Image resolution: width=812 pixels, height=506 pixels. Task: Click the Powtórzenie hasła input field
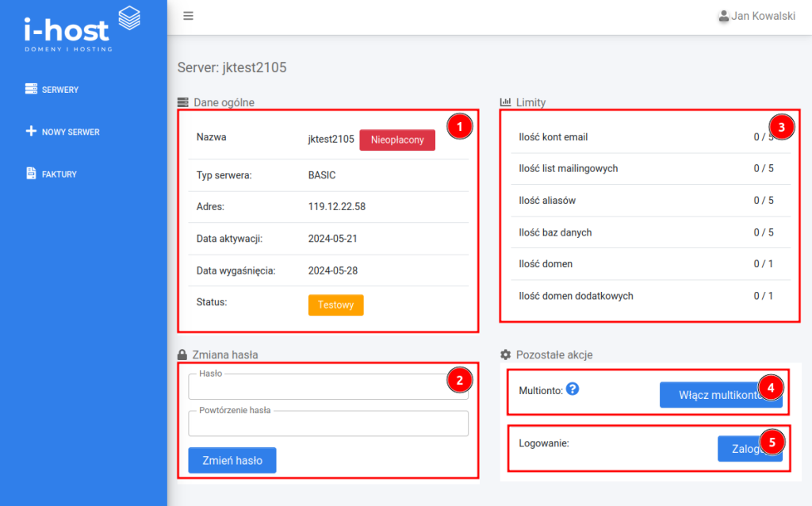pyautogui.click(x=328, y=424)
